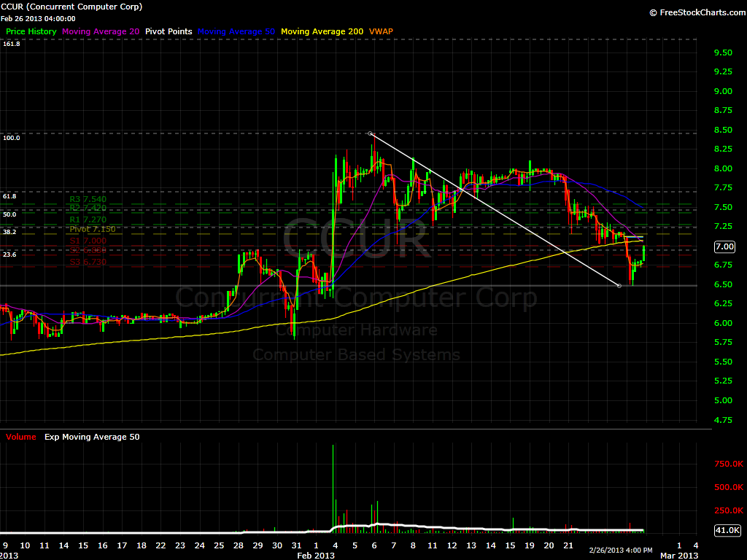This screenshot has height=560, width=747.
Task: Select Exp Moving Average 50 label
Action: click(x=92, y=437)
